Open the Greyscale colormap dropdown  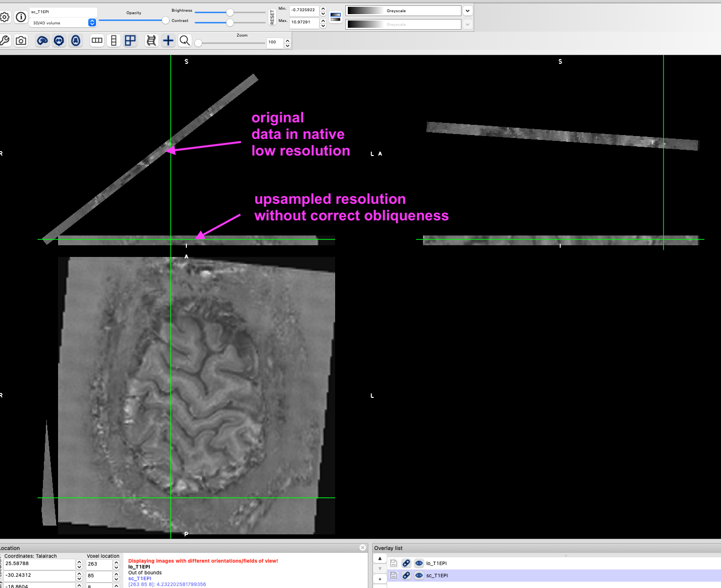coord(467,10)
